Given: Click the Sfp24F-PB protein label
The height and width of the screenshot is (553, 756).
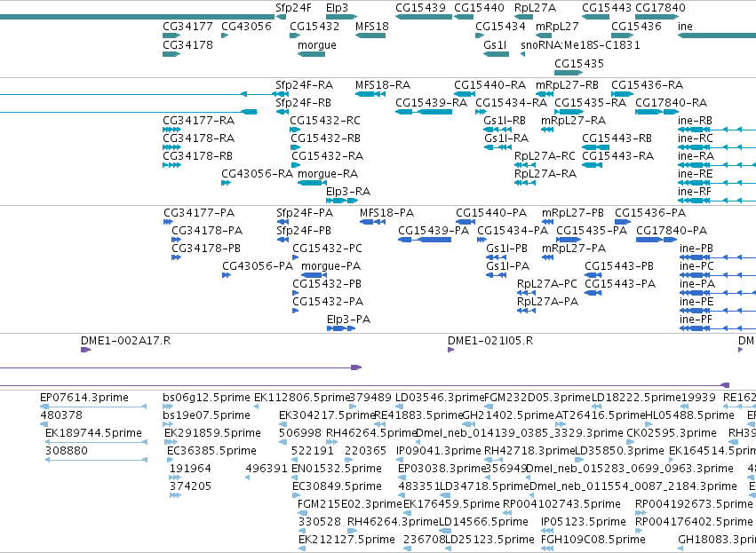Looking at the screenshot, I should coord(303,231).
